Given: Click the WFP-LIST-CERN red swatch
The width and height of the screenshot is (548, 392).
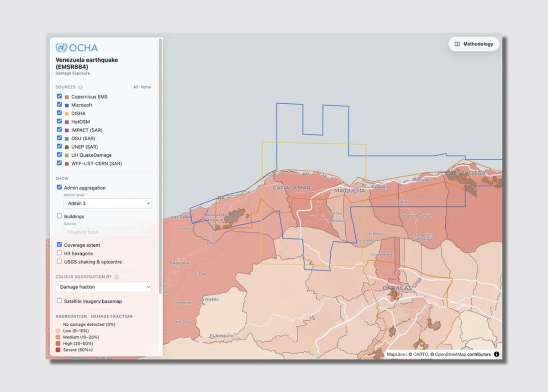Looking at the screenshot, I should (67, 164).
